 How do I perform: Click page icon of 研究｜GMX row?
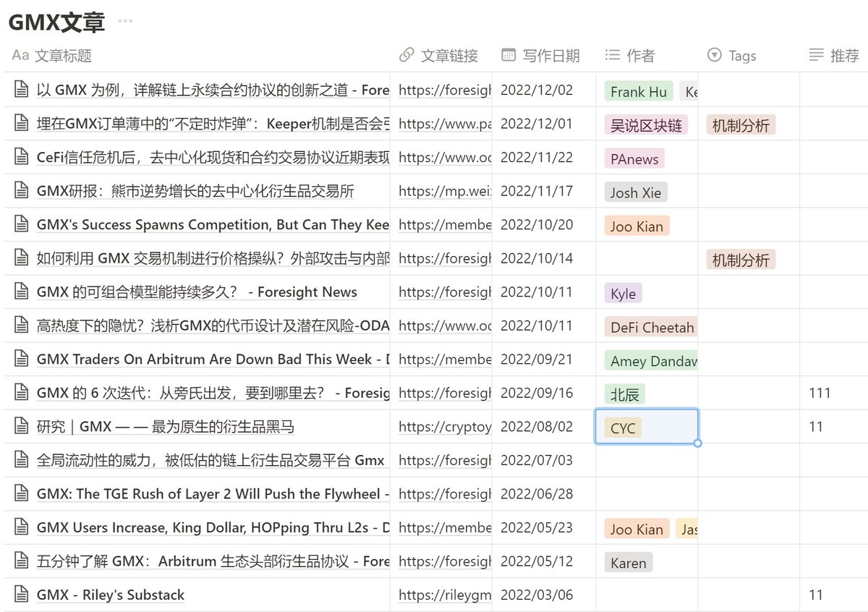22,426
